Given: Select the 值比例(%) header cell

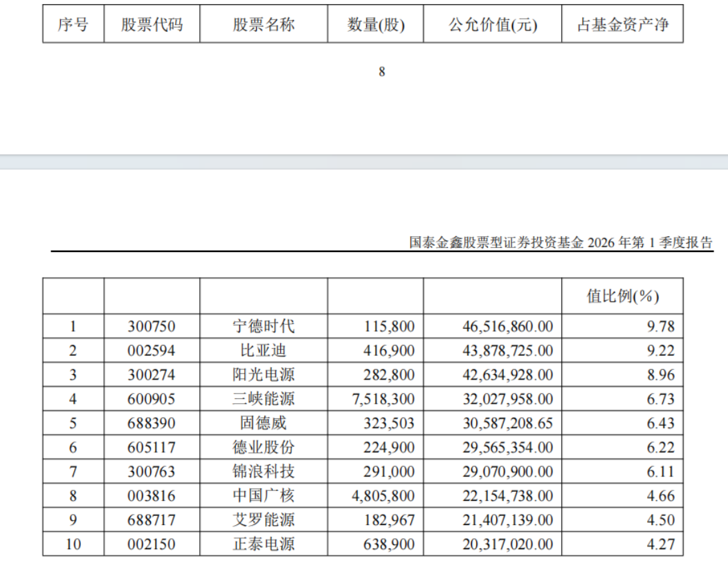Looking at the screenshot, I should click(623, 296).
